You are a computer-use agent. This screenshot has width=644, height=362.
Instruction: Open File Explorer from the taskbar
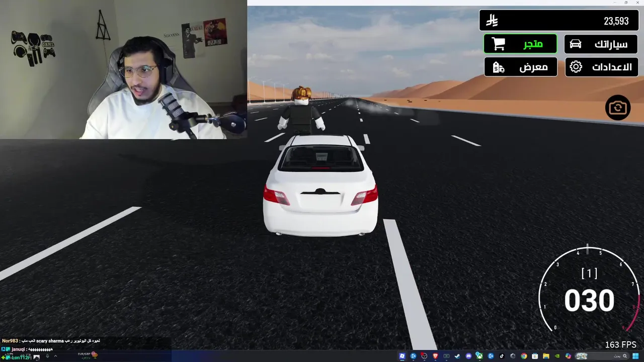click(x=546, y=356)
